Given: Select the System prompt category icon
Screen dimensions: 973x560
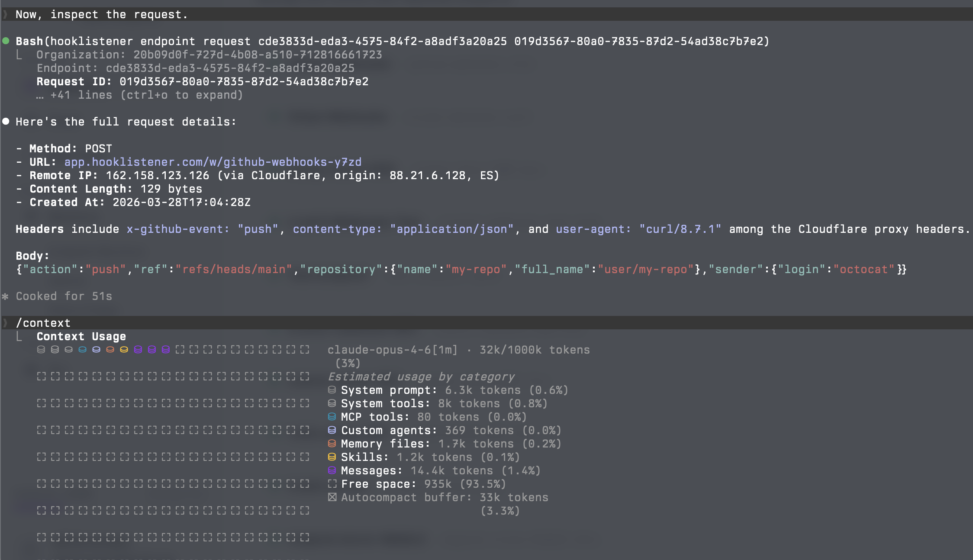Looking at the screenshot, I should click(332, 390).
